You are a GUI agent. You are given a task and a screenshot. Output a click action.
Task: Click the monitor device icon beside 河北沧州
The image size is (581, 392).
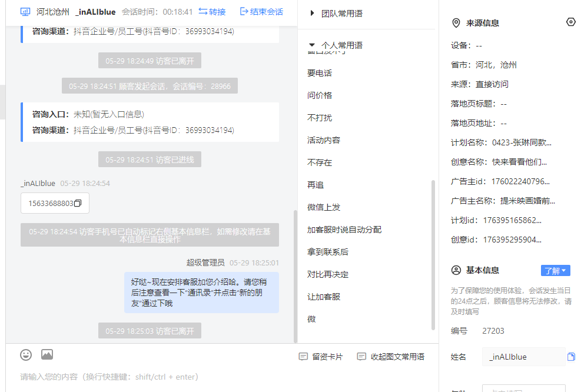(25, 12)
